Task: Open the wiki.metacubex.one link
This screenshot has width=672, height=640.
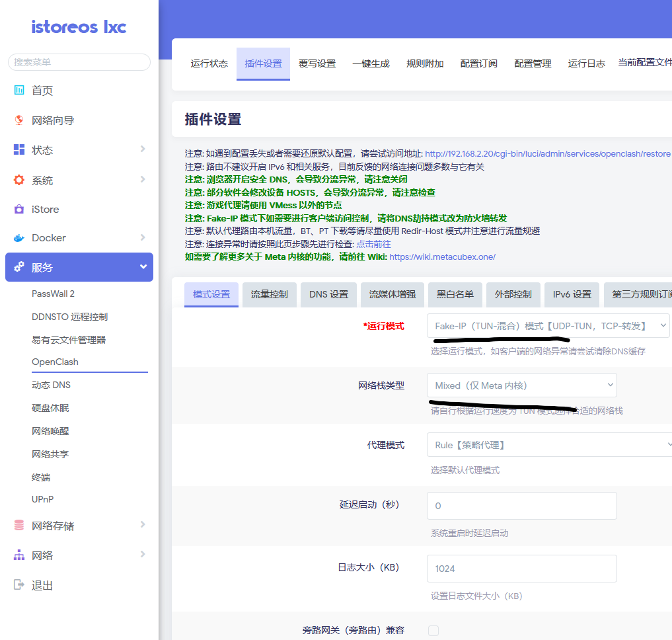Action: [442, 257]
